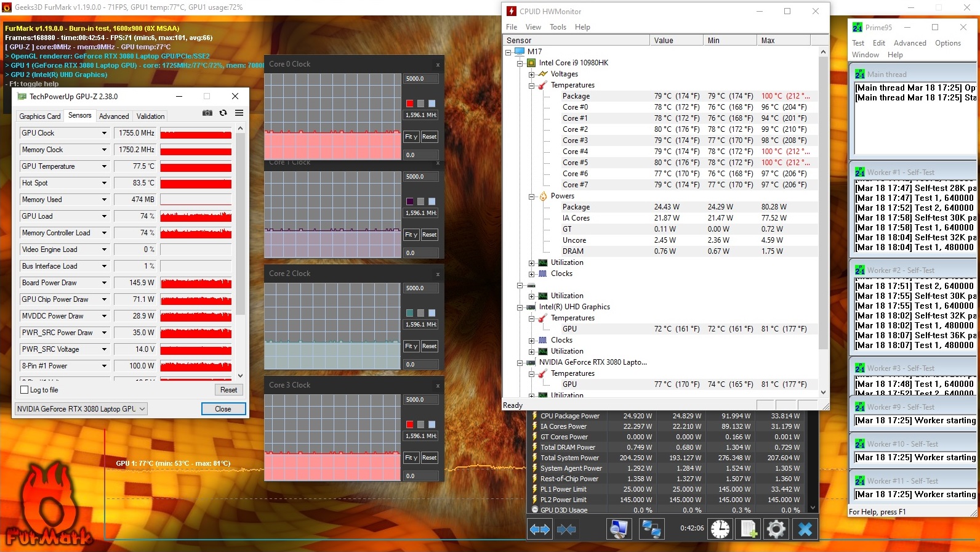The height and width of the screenshot is (552, 980).
Task: Click Reset on Core 3 Clock graph
Action: (430, 458)
